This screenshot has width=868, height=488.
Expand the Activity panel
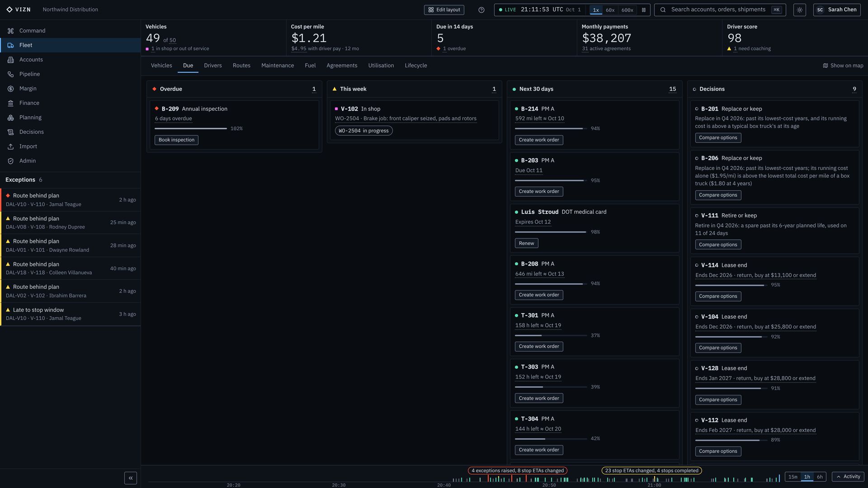click(848, 477)
